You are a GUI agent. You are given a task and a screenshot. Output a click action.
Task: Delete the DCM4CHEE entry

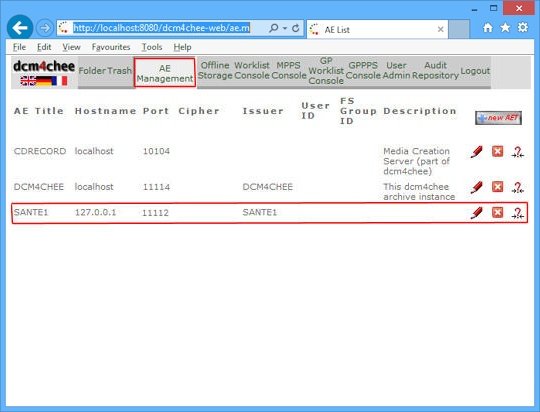pyautogui.click(x=497, y=187)
